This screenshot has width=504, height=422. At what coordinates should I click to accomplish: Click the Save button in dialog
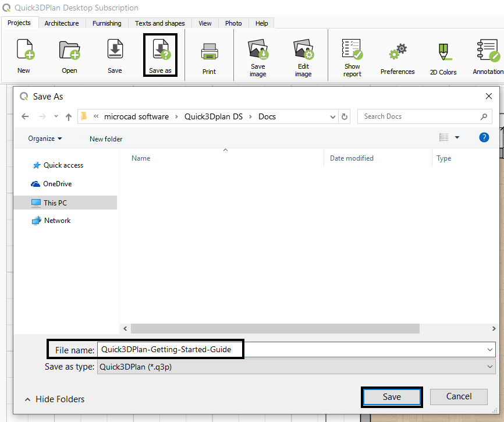pyautogui.click(x=392, y=397)
